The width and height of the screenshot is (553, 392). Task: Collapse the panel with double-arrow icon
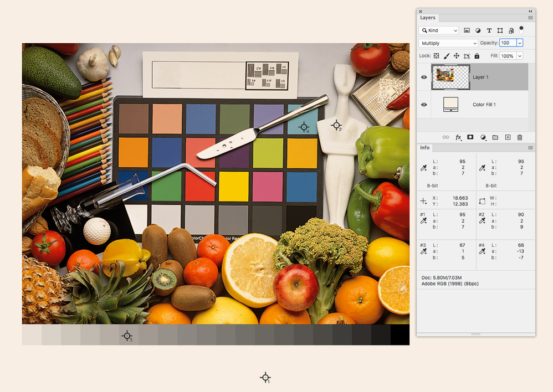click(530, 11)
